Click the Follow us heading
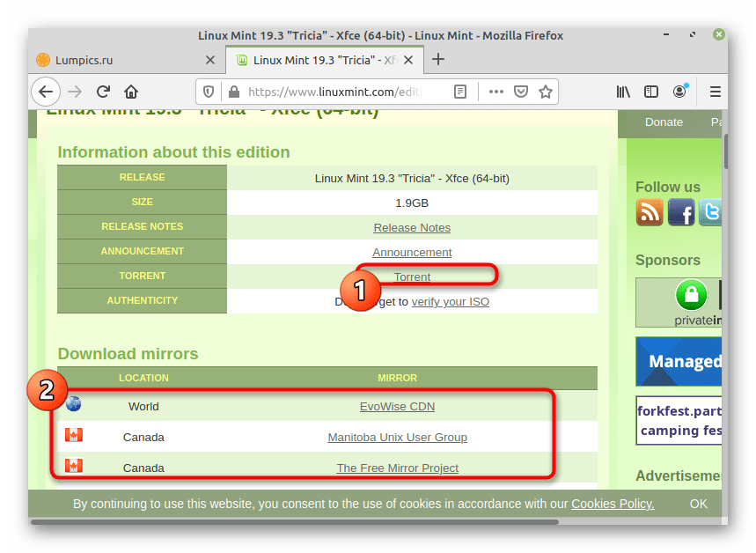Viewport: 756px width, 553px height. tap(667, 187)
